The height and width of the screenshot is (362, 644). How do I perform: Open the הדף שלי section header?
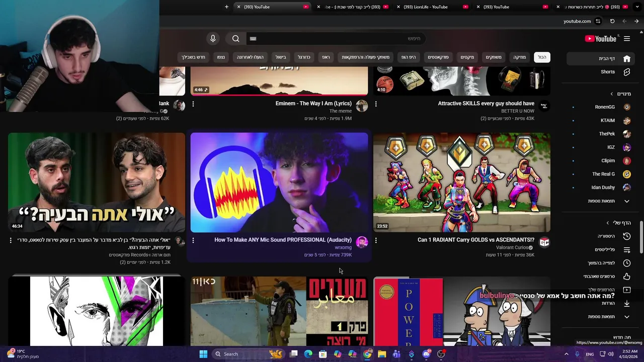tap(618, 223)
